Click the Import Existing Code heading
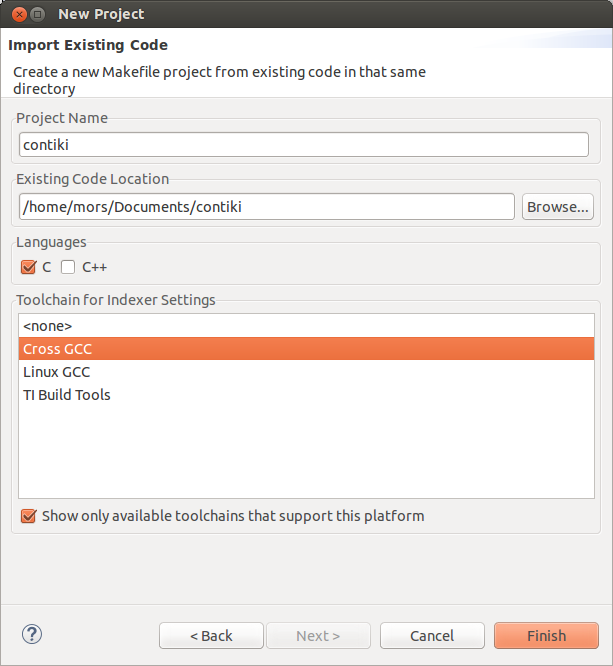 (88, 45)
